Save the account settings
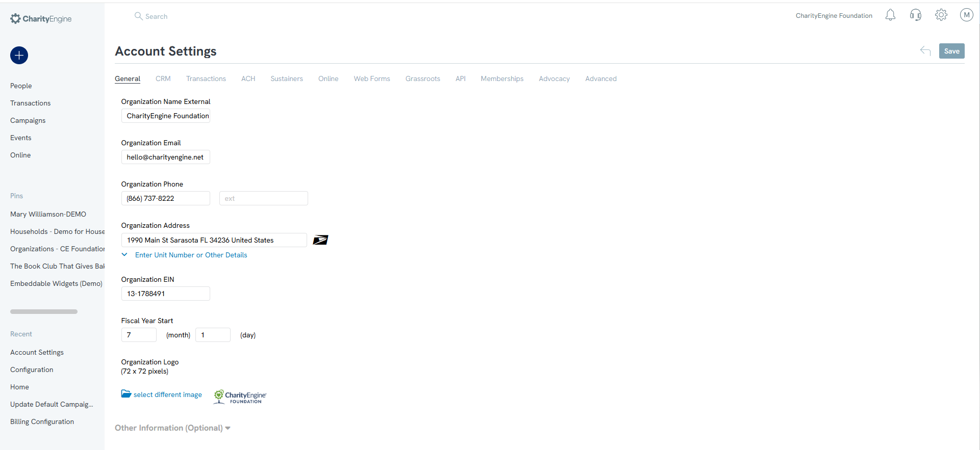 tap(951, 51)
